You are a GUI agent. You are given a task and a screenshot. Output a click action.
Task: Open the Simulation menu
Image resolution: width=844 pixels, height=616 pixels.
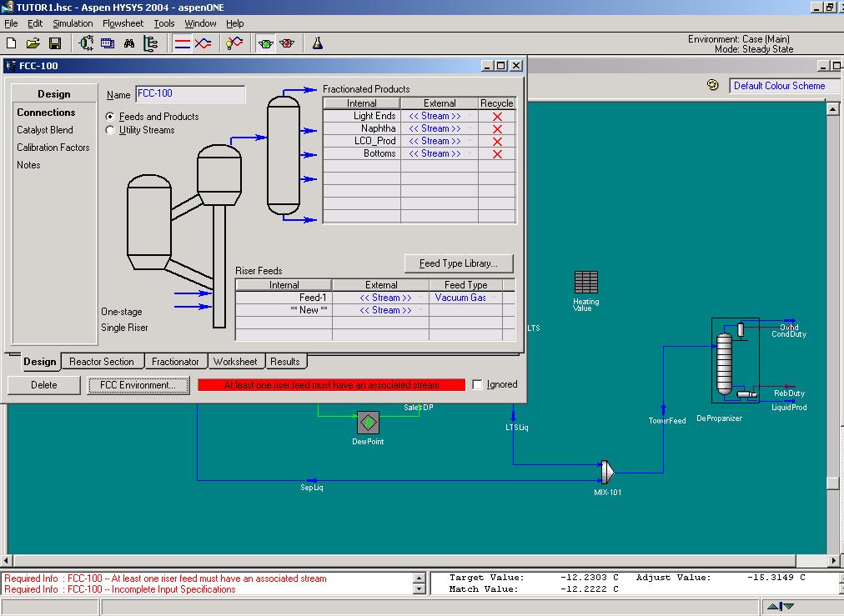tap(73, 23)
